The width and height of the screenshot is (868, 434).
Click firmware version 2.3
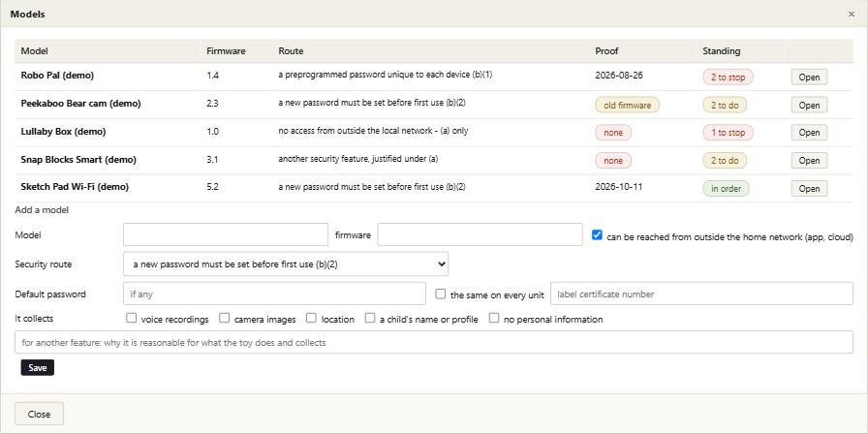click(212, 104)
